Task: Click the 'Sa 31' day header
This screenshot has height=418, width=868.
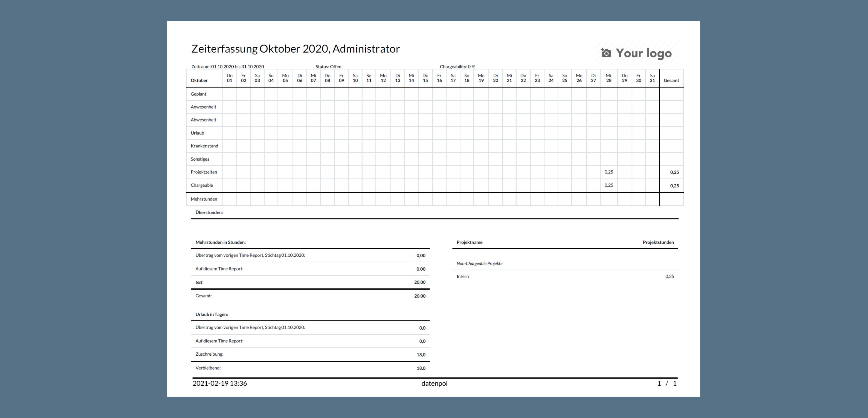Action: pos(652,78)
